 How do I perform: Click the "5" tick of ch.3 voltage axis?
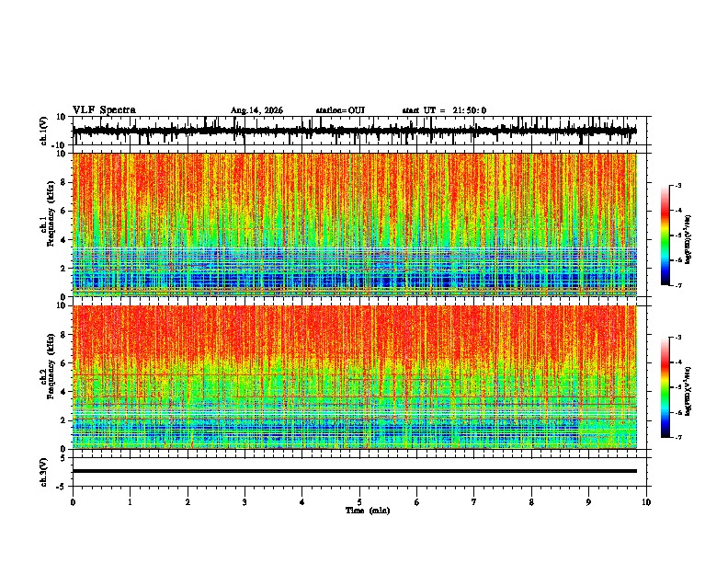tap(63, 457)
